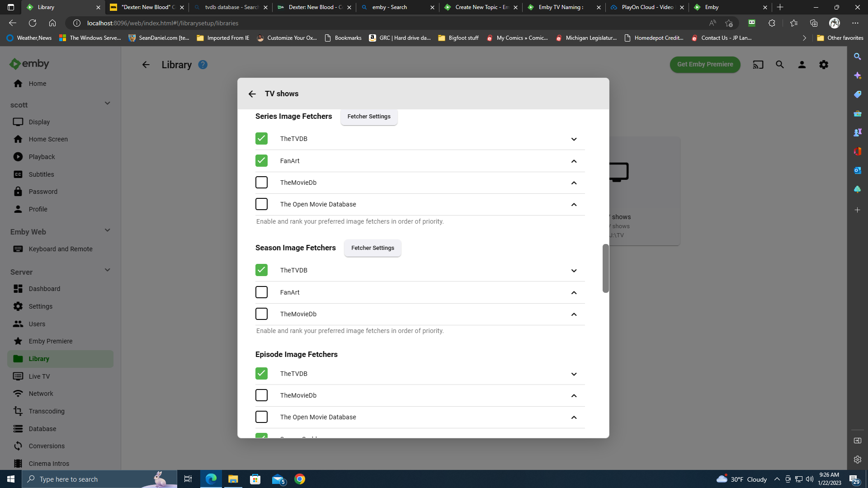Uncheck TheTVDB under Series Image Fetchers

261,139
